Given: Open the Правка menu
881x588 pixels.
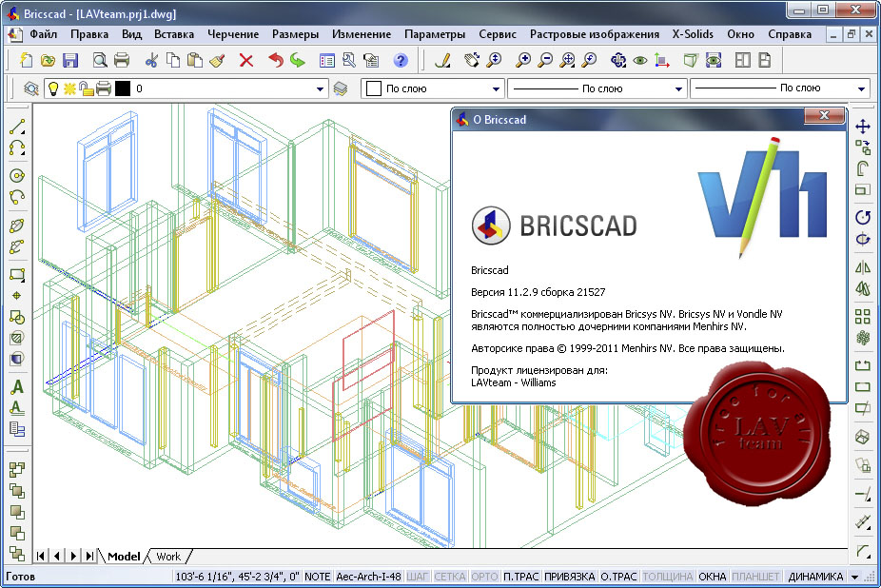Looking at the screenshot, I should tap(89, 34).
